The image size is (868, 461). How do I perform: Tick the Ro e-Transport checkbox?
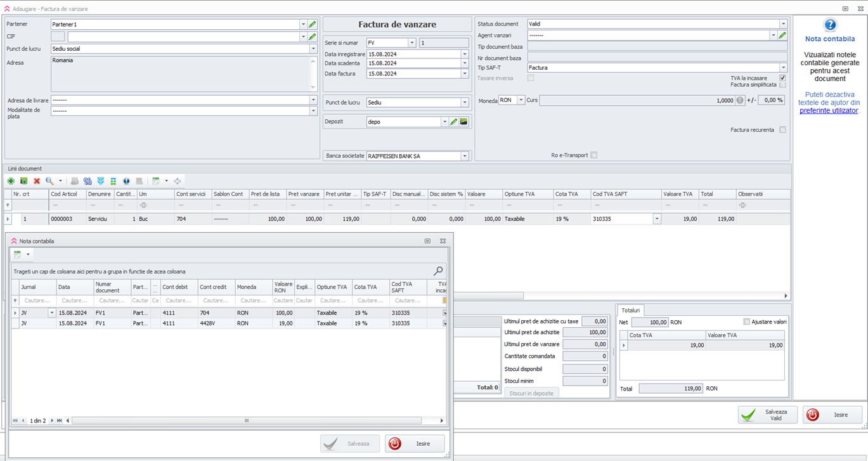point(593,155)
